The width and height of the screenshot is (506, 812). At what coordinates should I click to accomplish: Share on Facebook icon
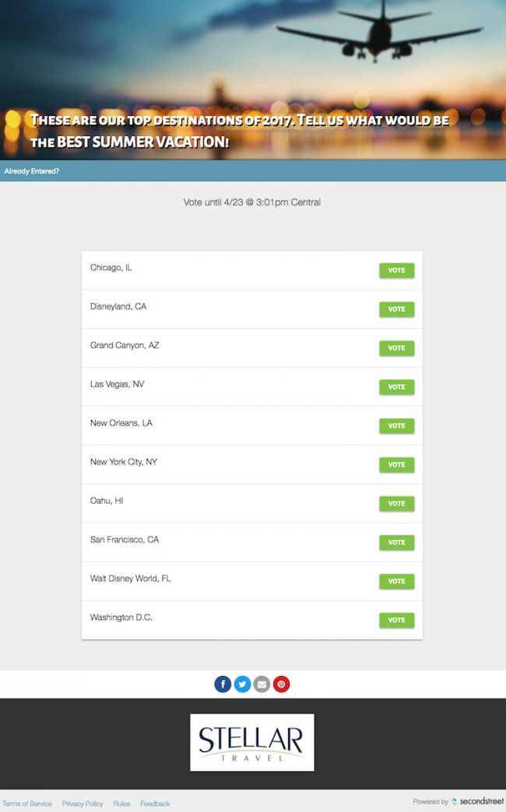point(223,684)
